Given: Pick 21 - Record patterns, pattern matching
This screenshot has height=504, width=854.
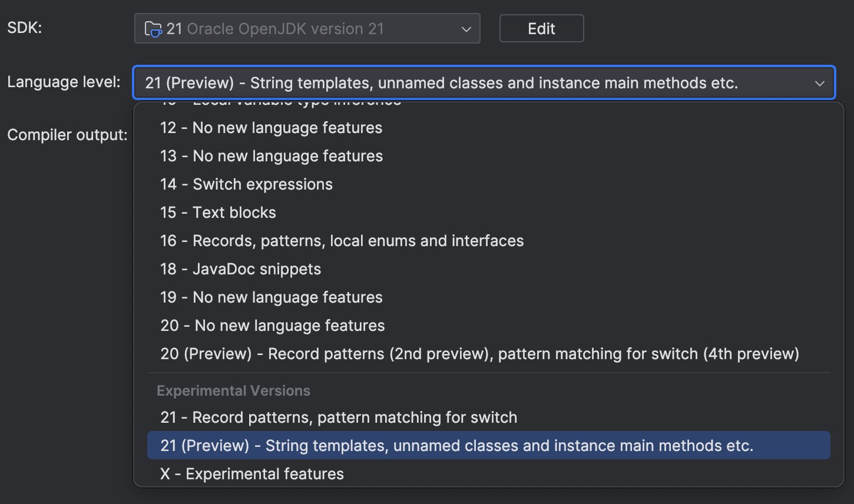Looking at the screenshot, I should 339,417.
